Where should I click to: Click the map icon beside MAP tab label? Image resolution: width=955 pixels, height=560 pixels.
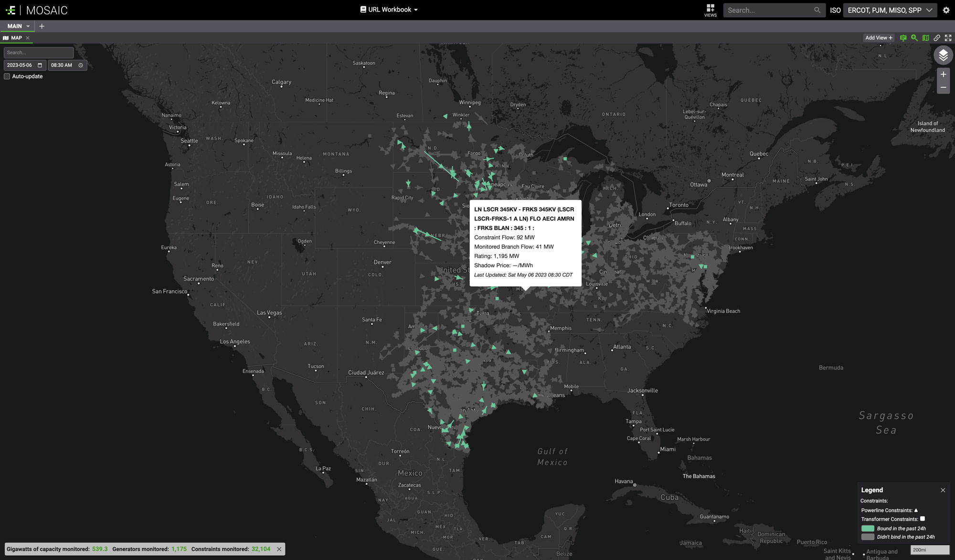click(x=6, y=38)
